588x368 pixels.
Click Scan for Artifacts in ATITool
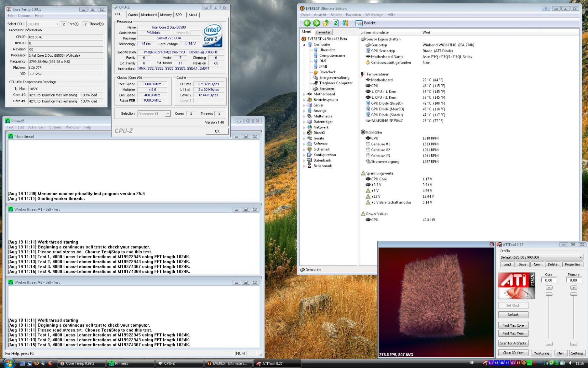[513, 343]
